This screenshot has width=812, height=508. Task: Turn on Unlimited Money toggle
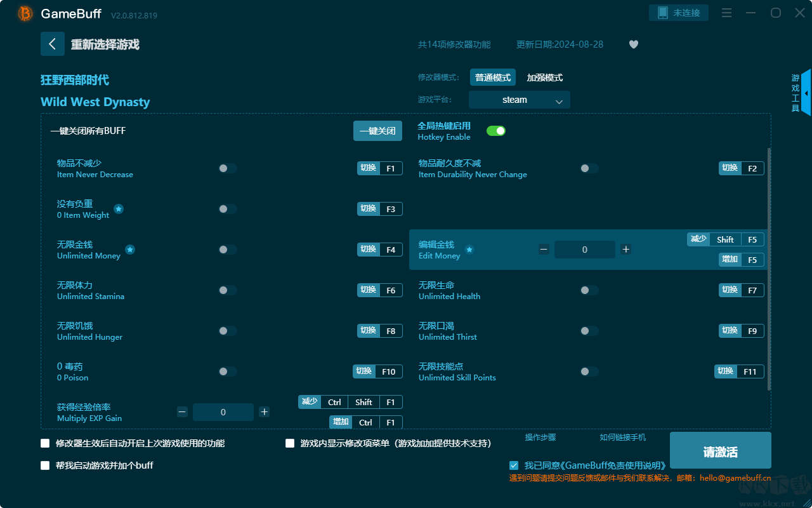[x=228, y=250]
